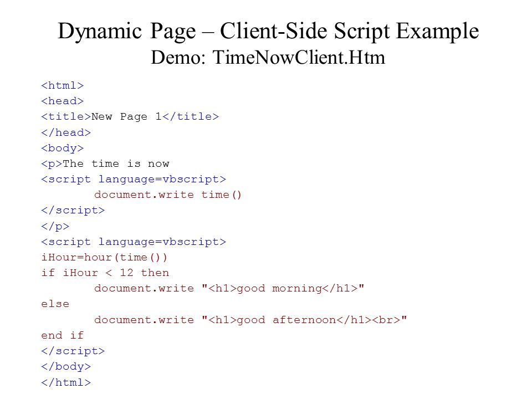Screen dimensions: 532x399
Task: Click the opening '<head>' tag line
Action: coord(63,101)
